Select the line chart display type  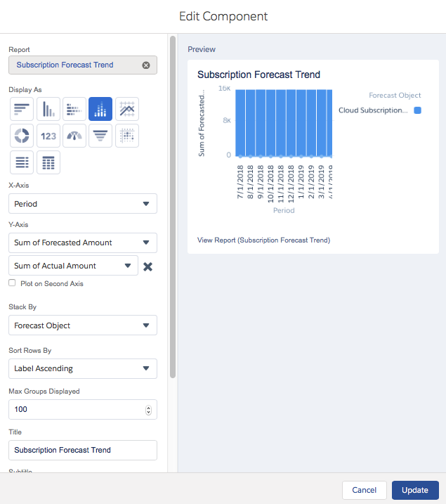pyautogui.click(x=126, y=109)
